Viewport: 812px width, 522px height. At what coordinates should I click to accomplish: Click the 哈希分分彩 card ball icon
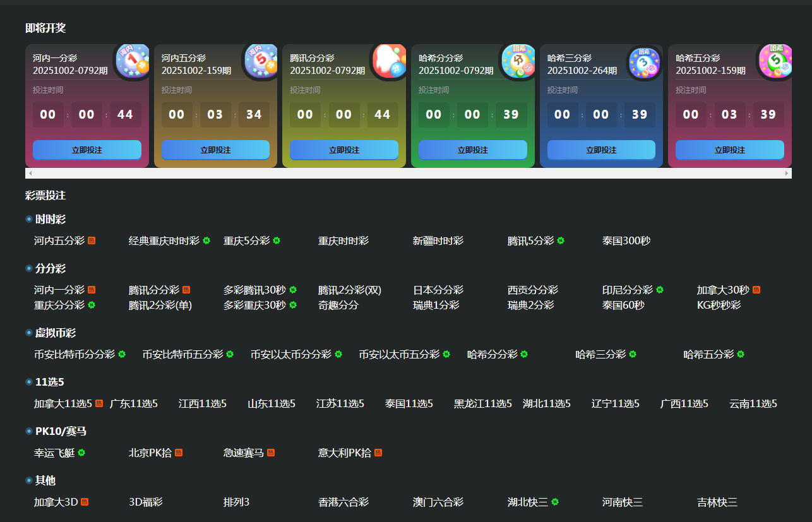point(518,61)
